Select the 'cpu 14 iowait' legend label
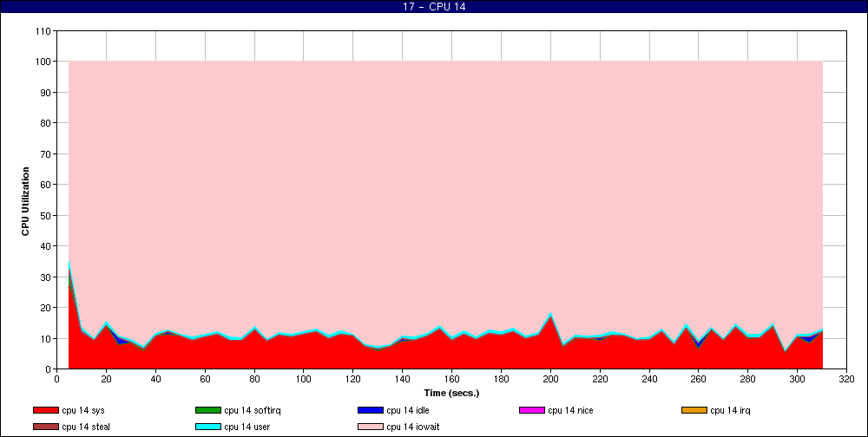The height and width of the screenshot is (437, 868). 413,427
